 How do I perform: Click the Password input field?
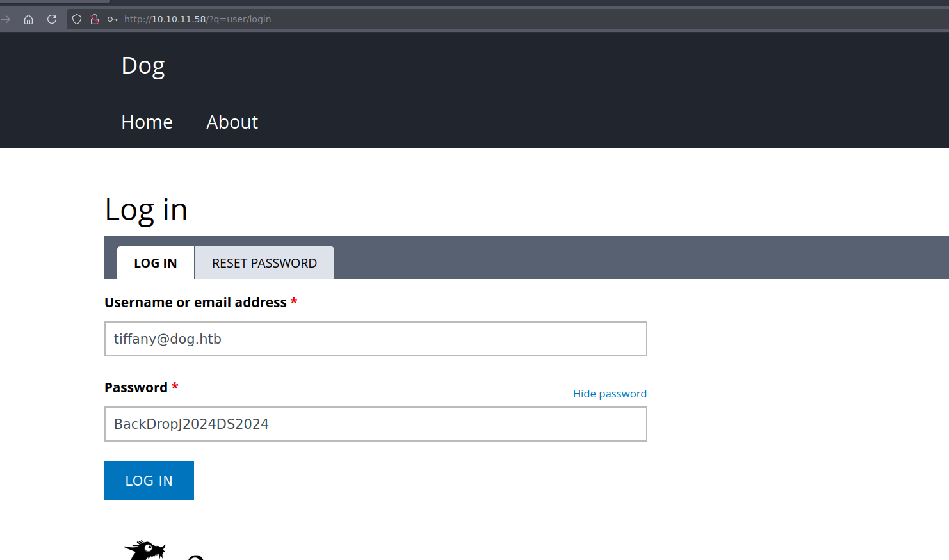pyautogui.click(x=375, y=424)
